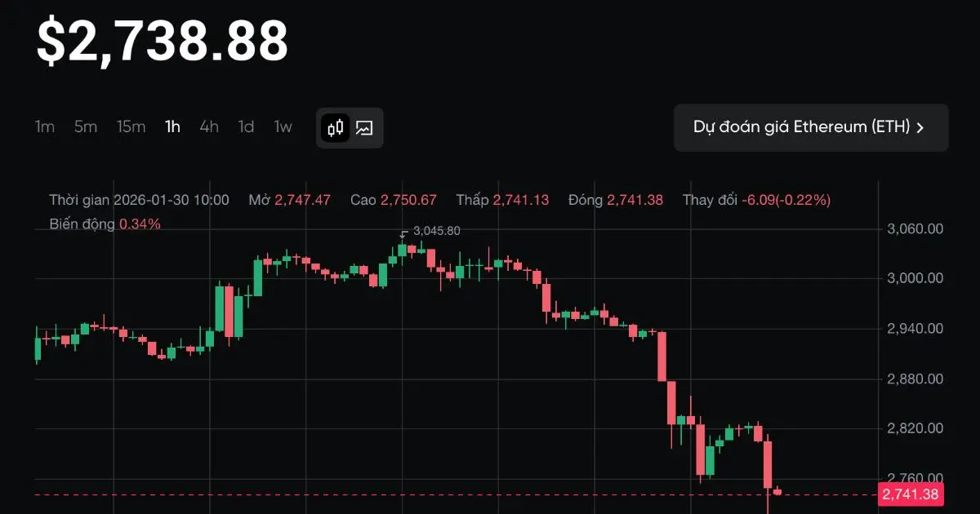Select the 1d timeframe option
Image resolution: width=980 pixels, height=514 pixels.
[246, 127]
